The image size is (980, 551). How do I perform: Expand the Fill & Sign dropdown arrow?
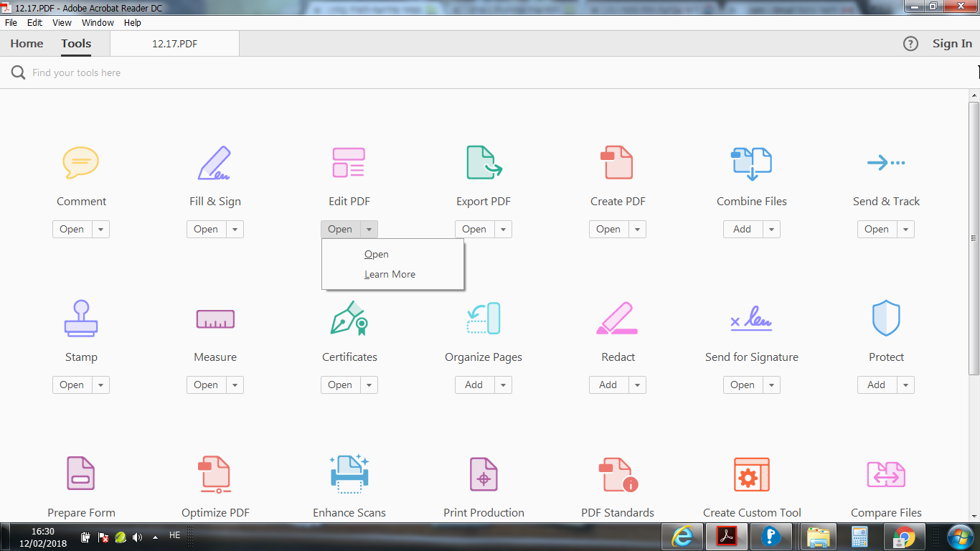click(235, 230)
